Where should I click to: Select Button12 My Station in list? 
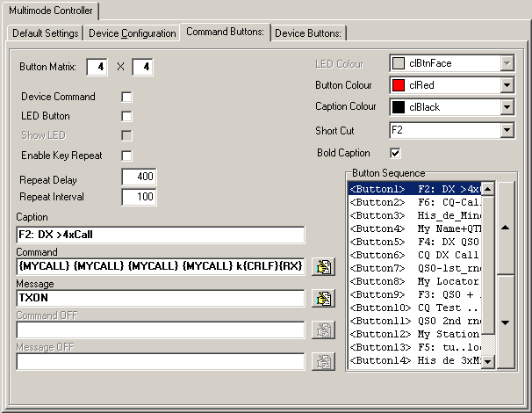[415, 334]
